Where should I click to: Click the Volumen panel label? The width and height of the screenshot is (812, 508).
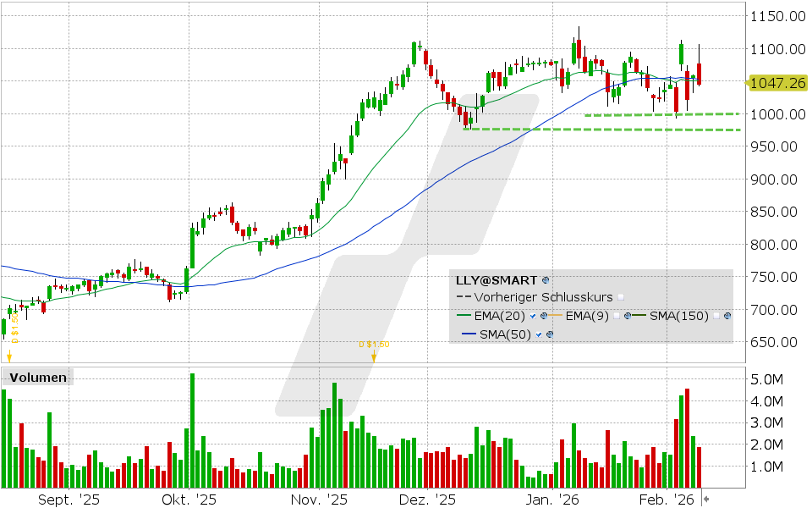(37, 378)
